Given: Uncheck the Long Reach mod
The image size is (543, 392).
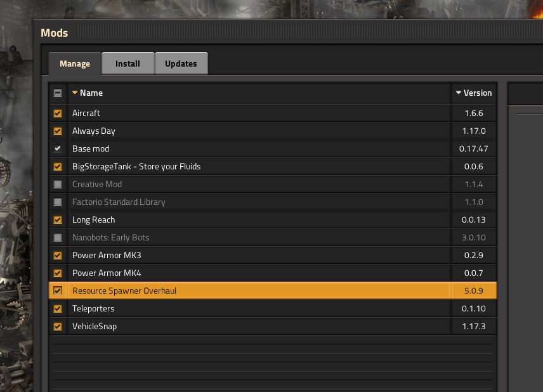Looking at the screenshot, I should click(x=58, y=219).
